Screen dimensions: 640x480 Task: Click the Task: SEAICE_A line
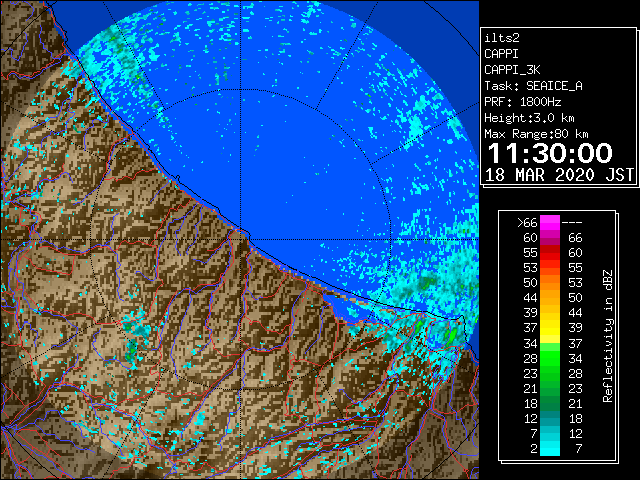click(533, 86)
